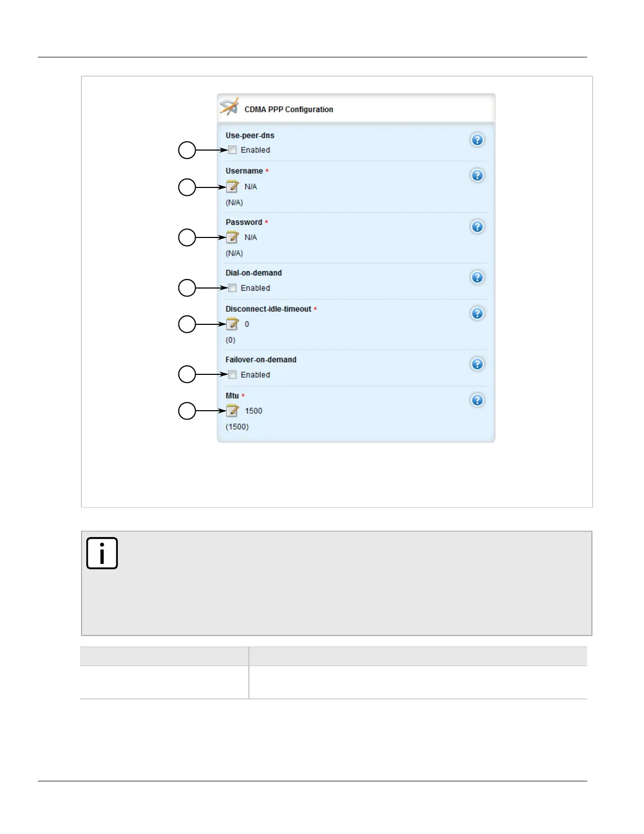Click the CDMA PPP Configuration title

pyautogui.click(x=288, y=110)
